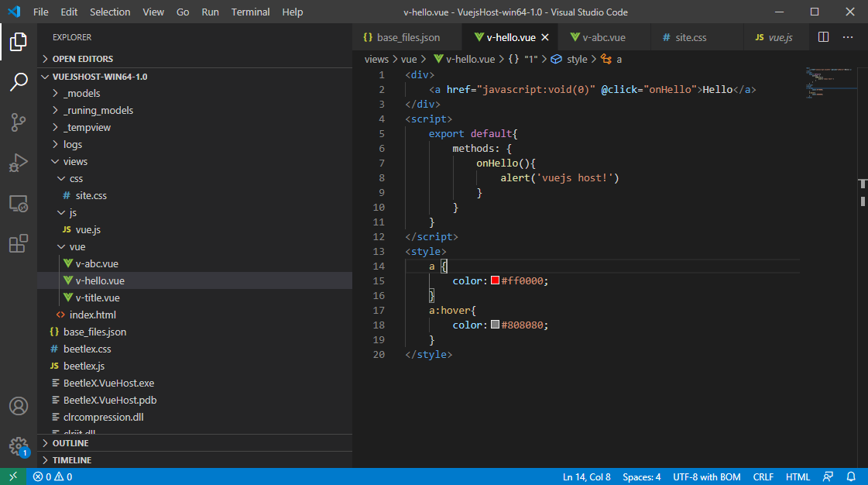The width and height of the screenshot is (868, 485).
Task: Collapse the css folder
Action: click(x=194, y=179)
